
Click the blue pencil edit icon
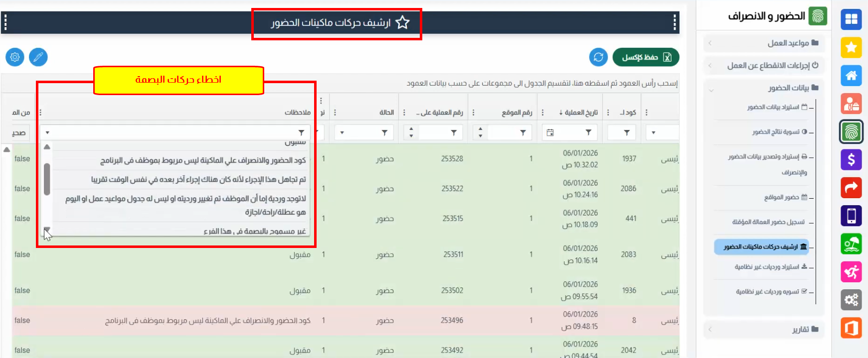[38, 57]
